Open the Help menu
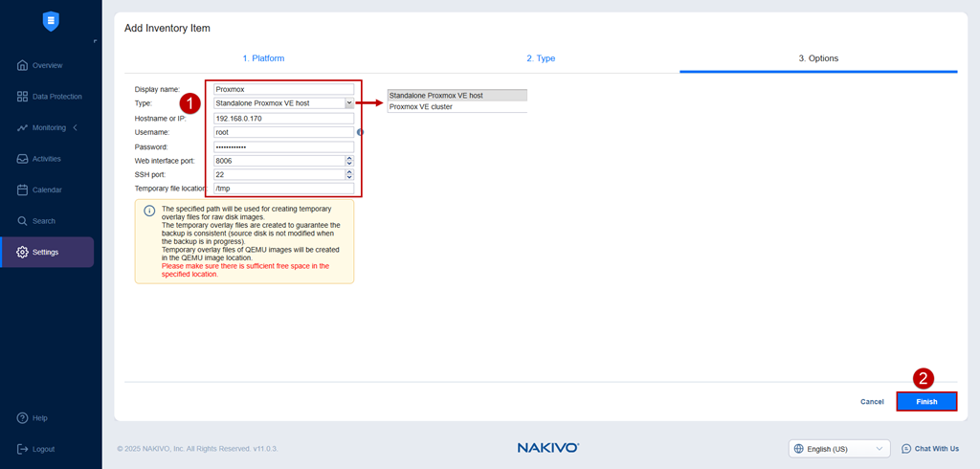 32,417
